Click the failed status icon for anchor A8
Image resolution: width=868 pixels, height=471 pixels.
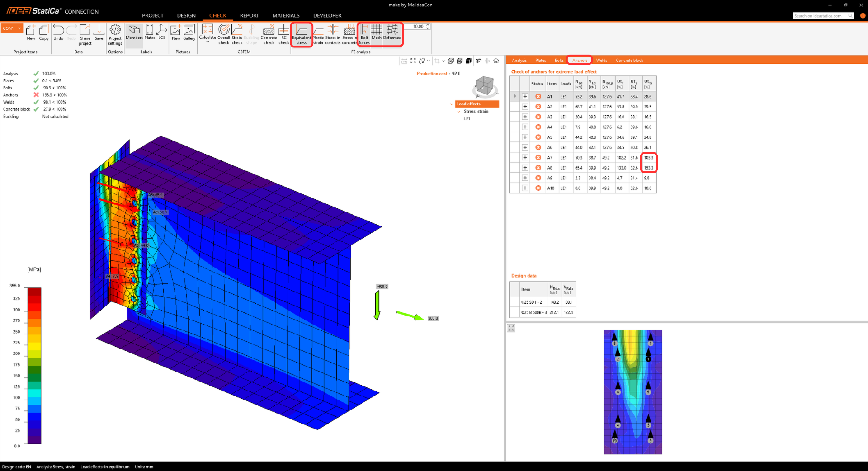538,168
